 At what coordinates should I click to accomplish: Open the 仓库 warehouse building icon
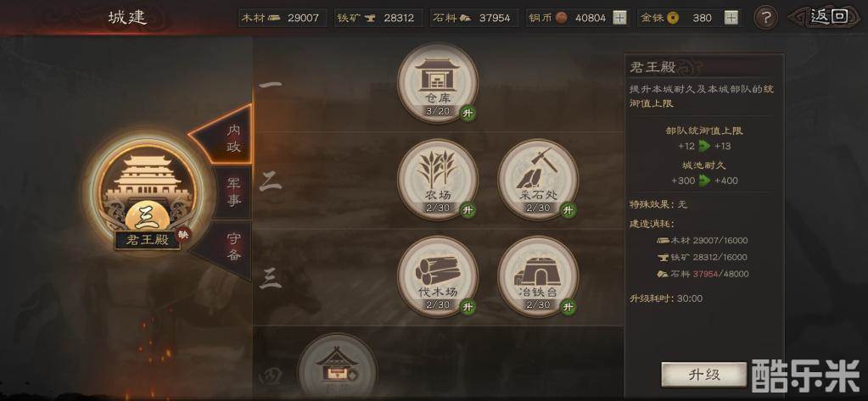[x=438, y=84]
